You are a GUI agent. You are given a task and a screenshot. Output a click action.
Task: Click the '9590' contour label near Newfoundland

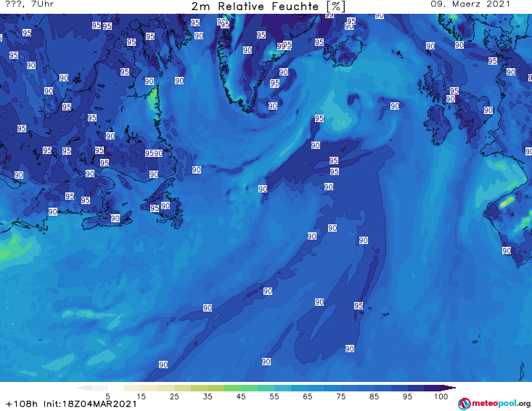pos(154,153)
